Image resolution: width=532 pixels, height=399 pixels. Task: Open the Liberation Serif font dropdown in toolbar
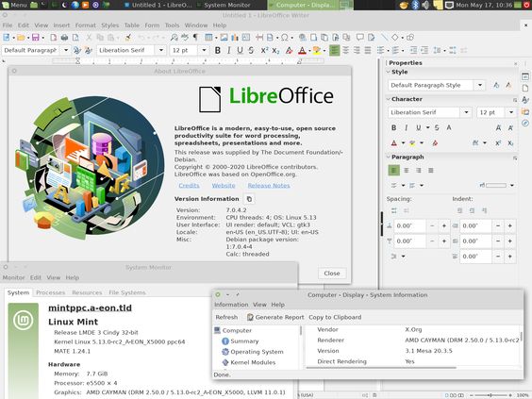click(x=161, y=50)
